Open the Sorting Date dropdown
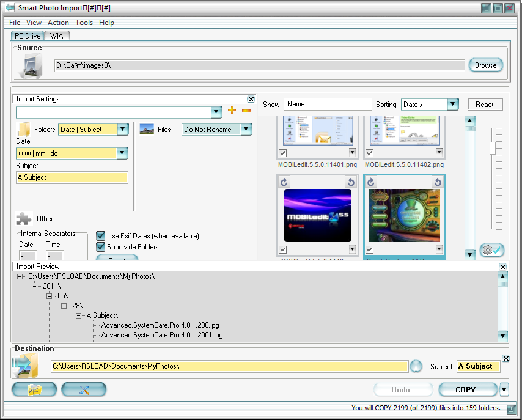Screen dimensions: 522x420 (x=453, y=104)
